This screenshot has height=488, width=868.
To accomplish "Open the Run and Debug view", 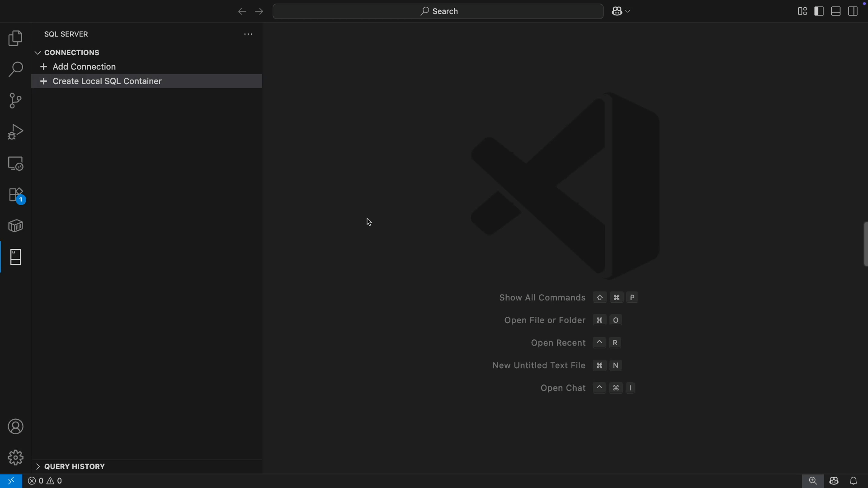I will tap(15, 131).
